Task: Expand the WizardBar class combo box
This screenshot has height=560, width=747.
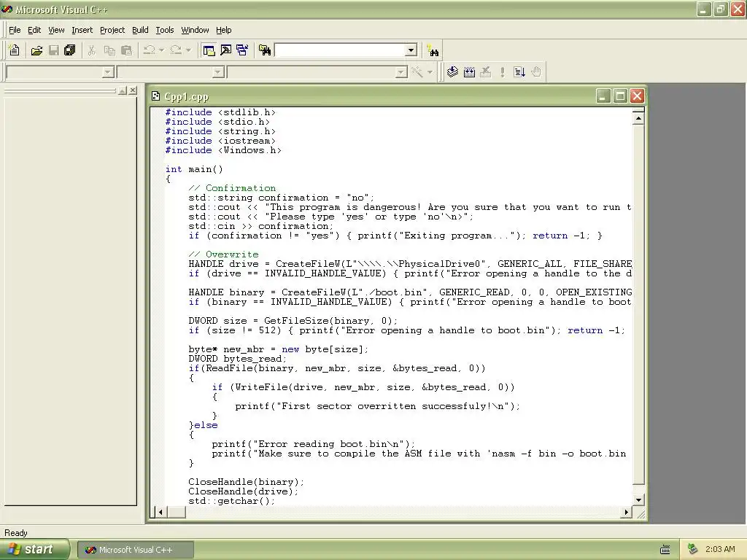Action: pos(108,72)
